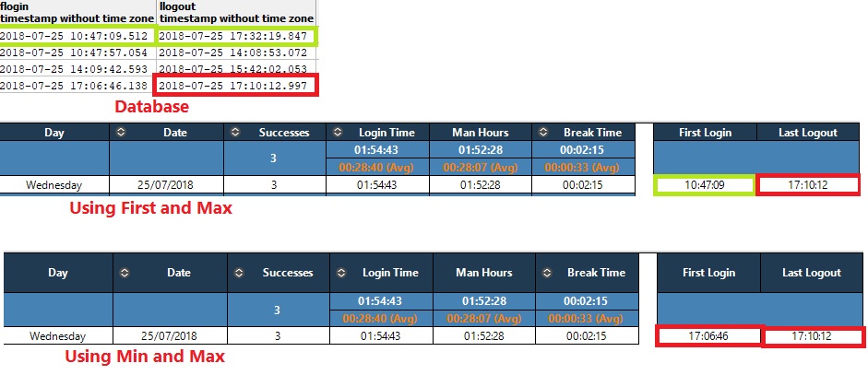The height and width of the screenshot is (375, 868).
Task: Click the Date sort icon in lower report
Action: point(125,273)
